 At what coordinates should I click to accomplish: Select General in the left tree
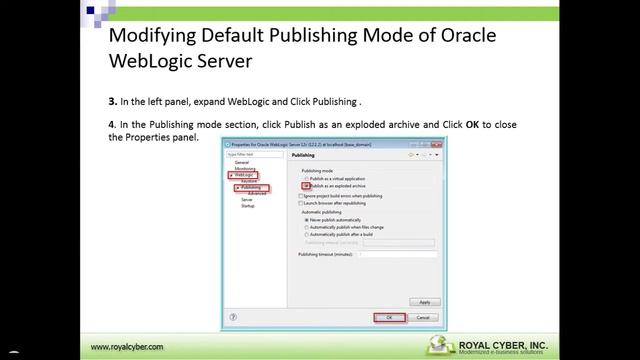(242, 162)
